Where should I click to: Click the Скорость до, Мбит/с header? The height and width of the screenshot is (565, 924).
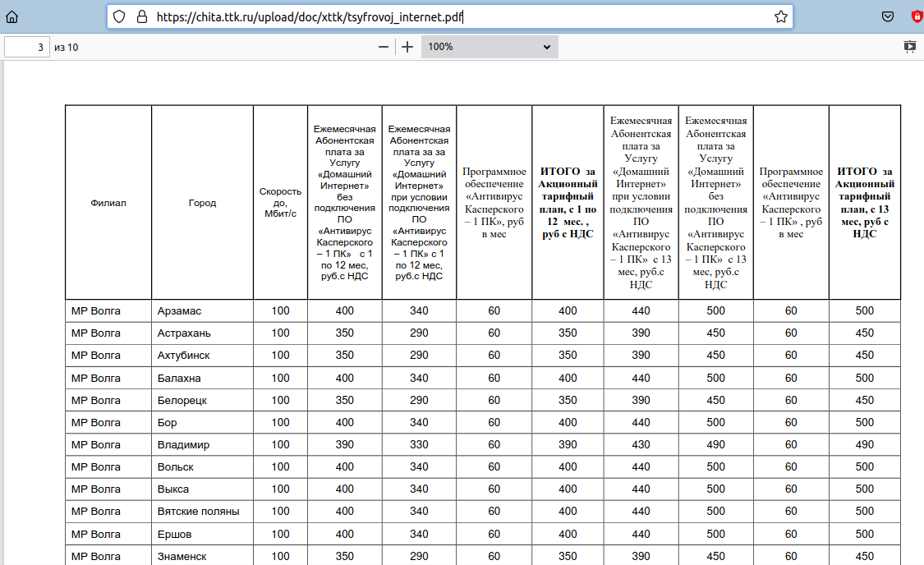pyautogui.click(x=280, y=203)
